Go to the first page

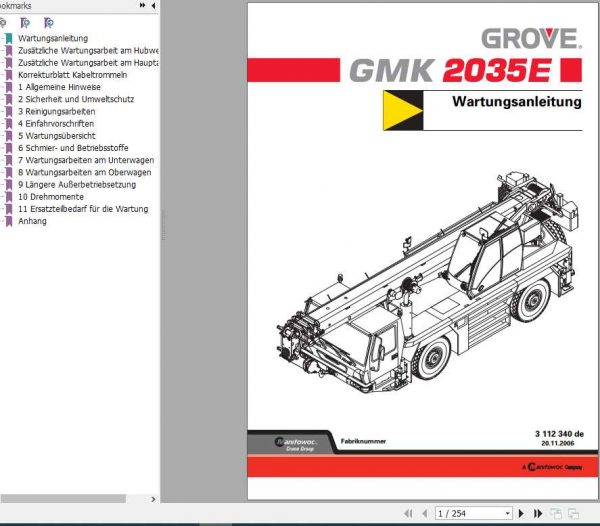tap(408, 513)
